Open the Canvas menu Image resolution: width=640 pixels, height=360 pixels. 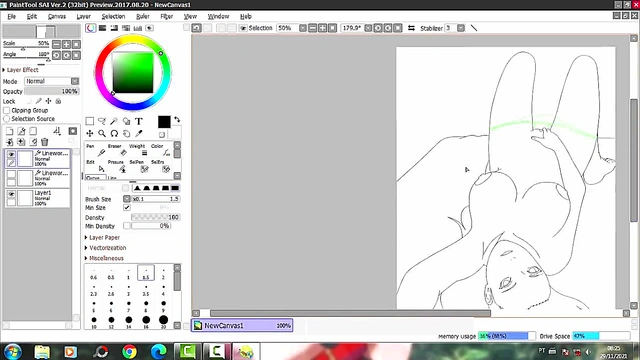click(x=57, y=16)
